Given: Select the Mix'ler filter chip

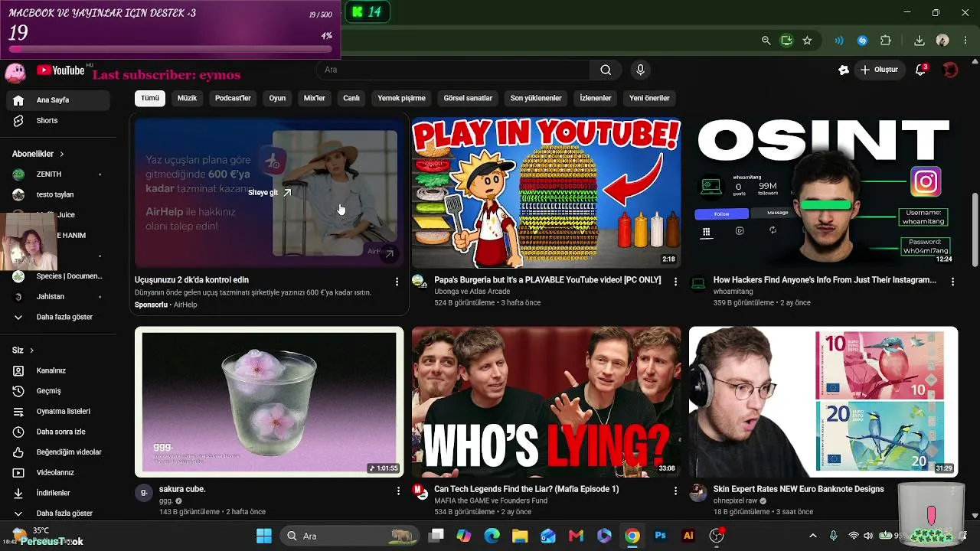Looking at the screenshot, I should click(315, 98).
